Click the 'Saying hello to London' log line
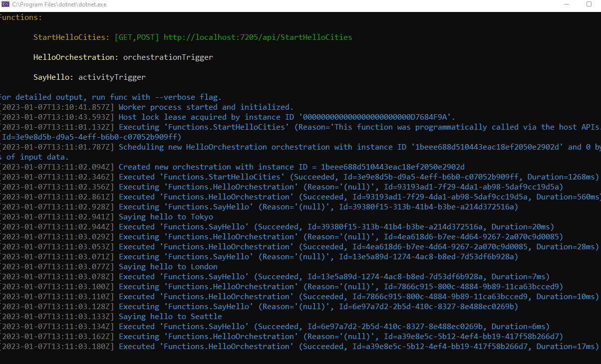Screen dimensions: 601x364 tap(168, 267)
